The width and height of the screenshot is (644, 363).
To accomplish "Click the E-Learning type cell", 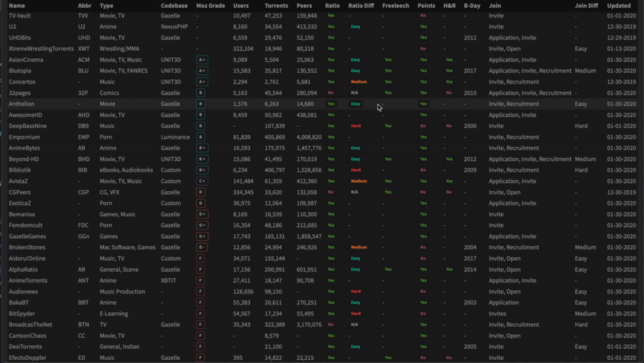I will 114,313.
